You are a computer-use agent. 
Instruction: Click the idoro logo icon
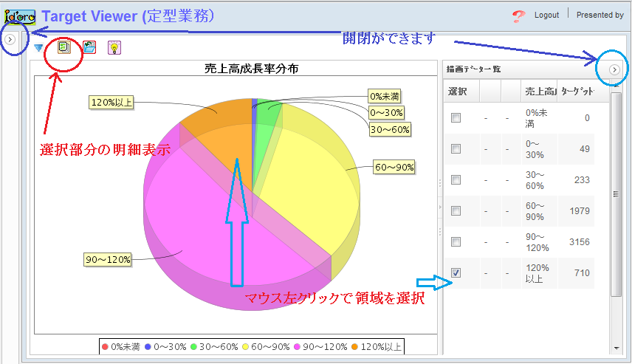20,15
